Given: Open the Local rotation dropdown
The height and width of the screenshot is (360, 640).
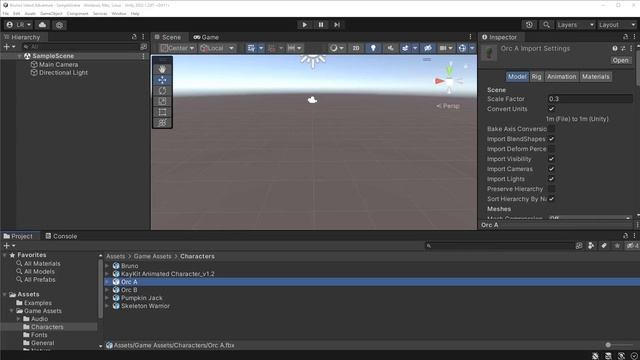Looking at the screenshot, I should [x=217, y=48].
